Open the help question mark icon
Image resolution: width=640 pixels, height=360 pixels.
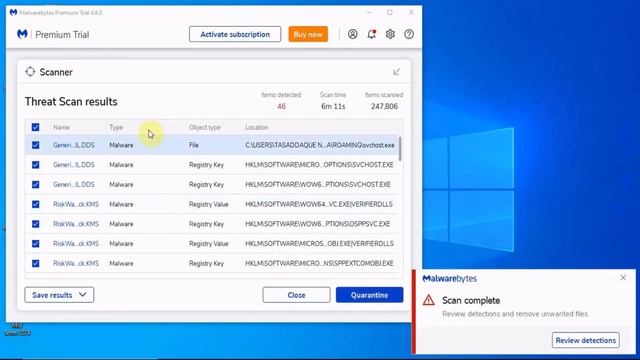click(409, 34)
